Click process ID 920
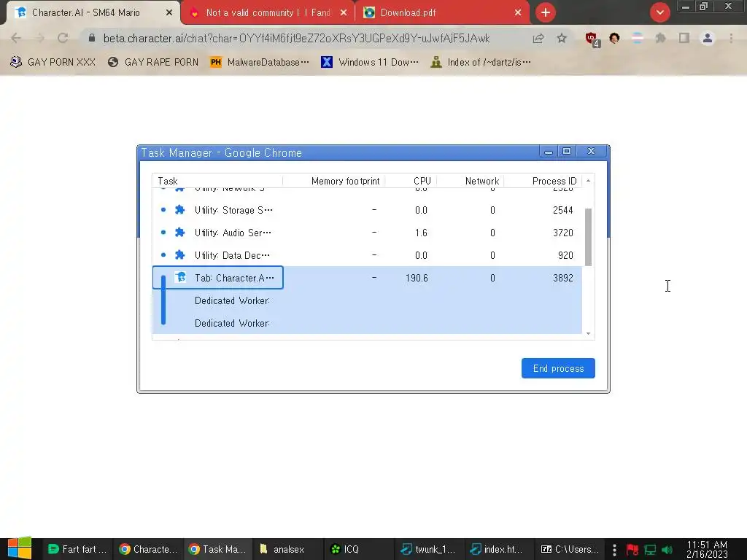This screenshot has height=560, width=747. (x=565, y=255)
